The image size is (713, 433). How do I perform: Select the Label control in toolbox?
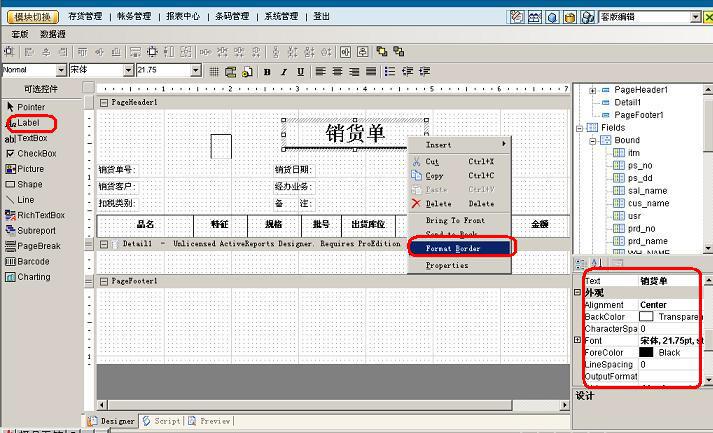point(28,122)
